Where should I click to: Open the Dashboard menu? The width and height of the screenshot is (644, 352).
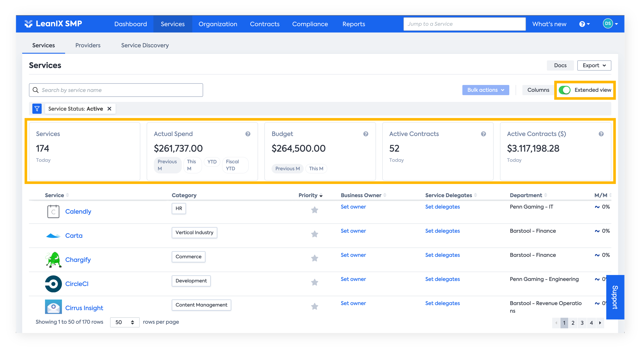[131, 24]
